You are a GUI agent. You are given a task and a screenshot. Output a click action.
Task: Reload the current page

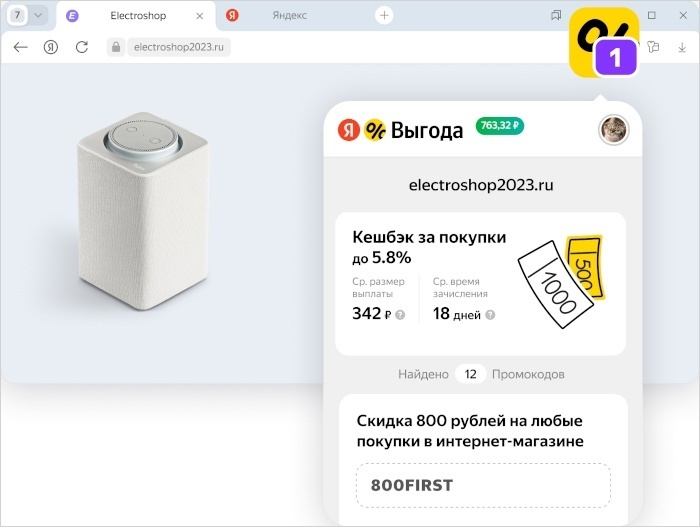point(82,47)
